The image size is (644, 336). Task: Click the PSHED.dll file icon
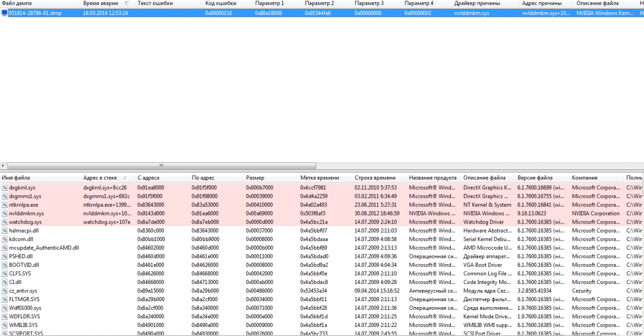coord(5,256)
